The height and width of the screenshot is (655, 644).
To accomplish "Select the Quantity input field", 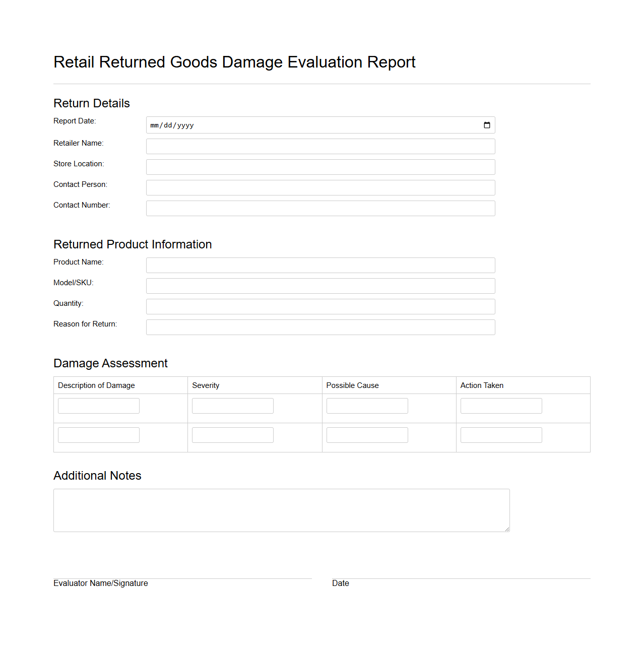I will 320,306.
